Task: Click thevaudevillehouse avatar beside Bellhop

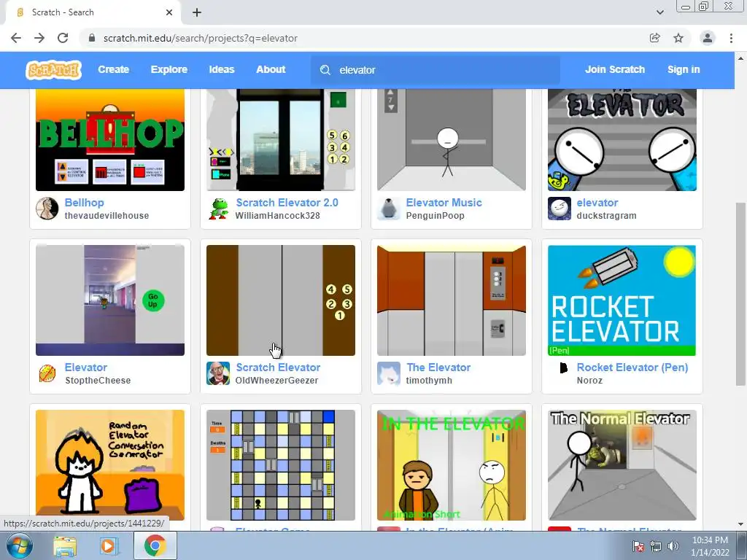Action: (47, 209)
